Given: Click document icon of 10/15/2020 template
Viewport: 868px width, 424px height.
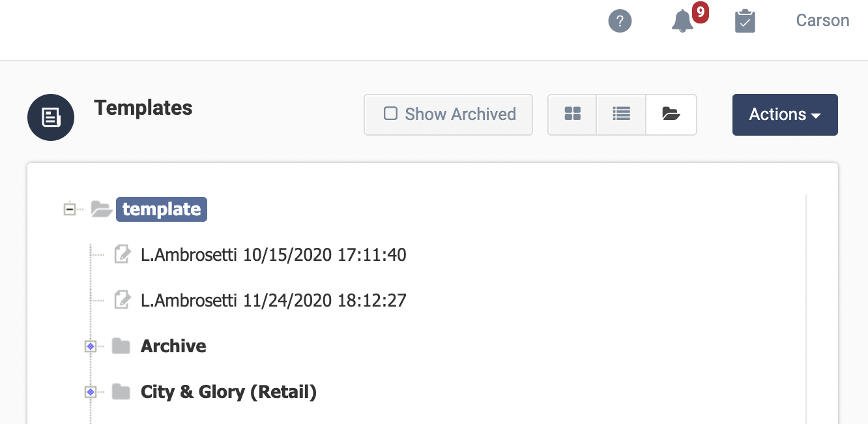Looking at the screenshot, I should click(x=122, y=254).
